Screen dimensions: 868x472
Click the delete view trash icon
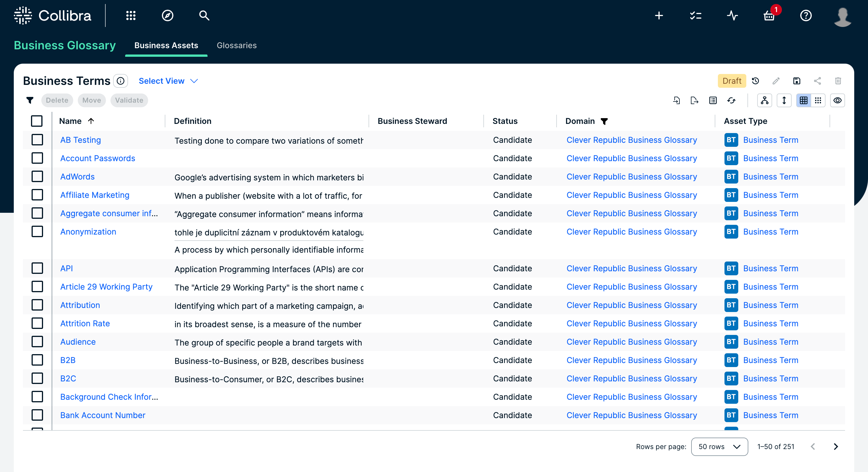pos(838,81)
